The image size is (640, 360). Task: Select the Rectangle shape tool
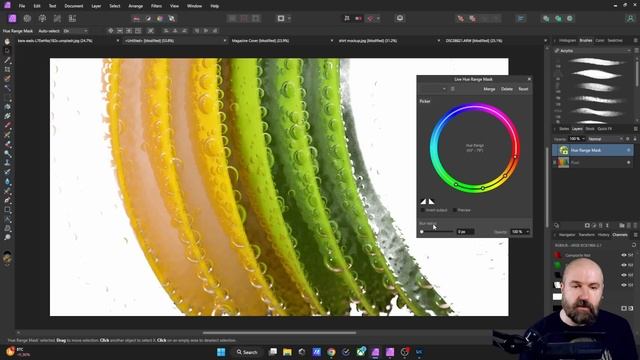pos(7,210)
